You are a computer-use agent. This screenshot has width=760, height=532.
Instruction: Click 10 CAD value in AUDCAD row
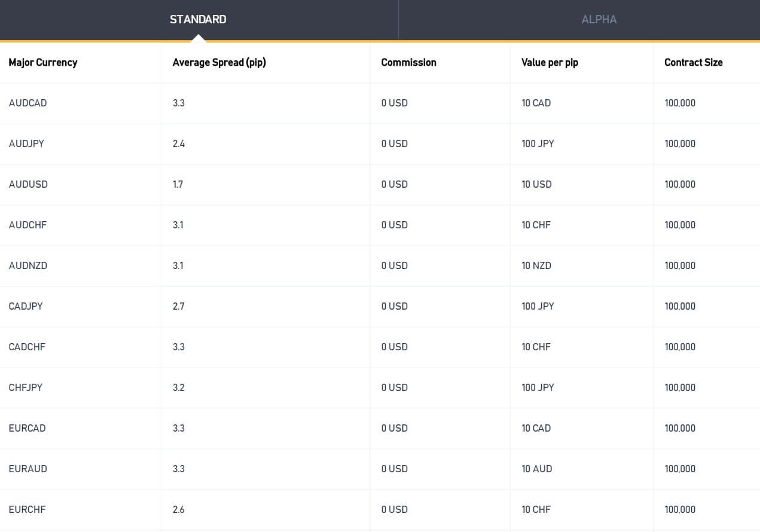[x=536, y=103]
